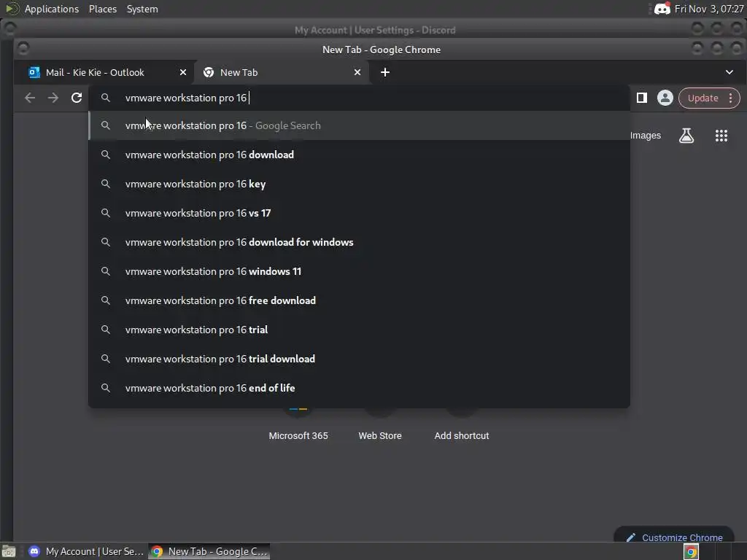Open the Images link

(x=645, y=136)
